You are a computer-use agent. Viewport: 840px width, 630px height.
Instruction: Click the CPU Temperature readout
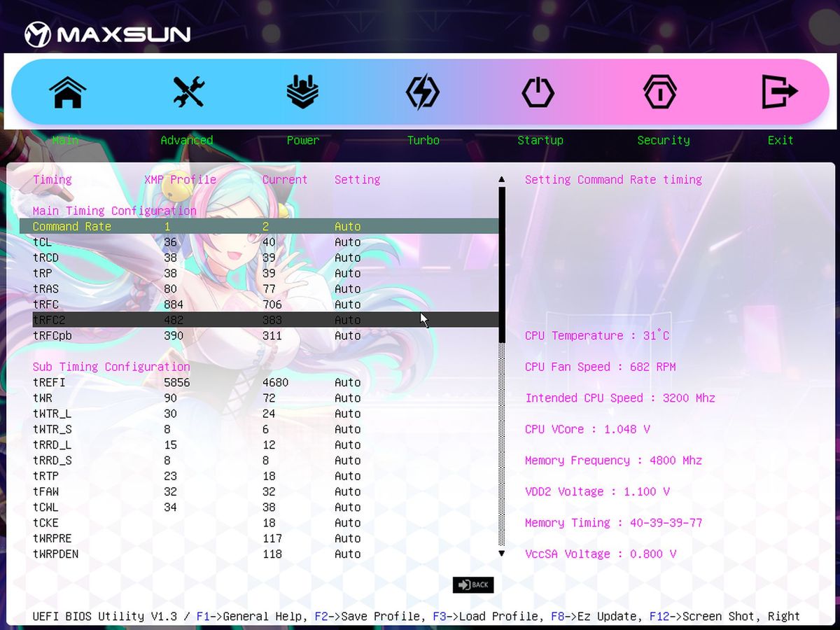pyautogui.click(x=597, y=335)
